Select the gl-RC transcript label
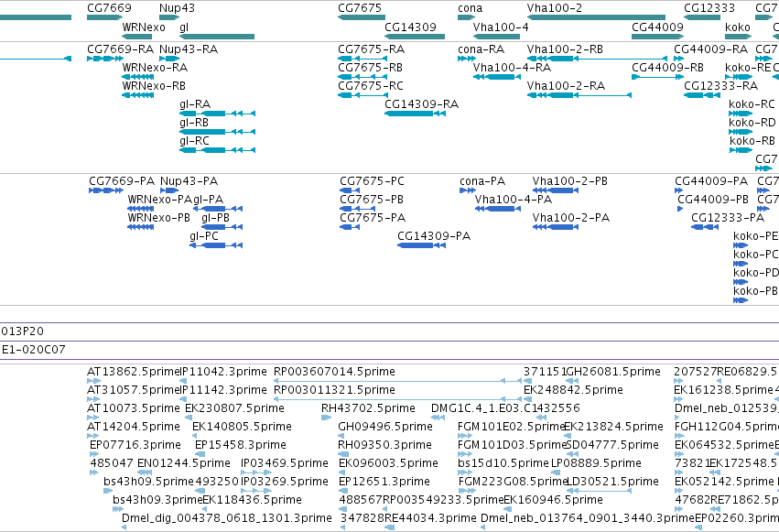The width and height of the screenshot is (779, 532). pos(194,141)
